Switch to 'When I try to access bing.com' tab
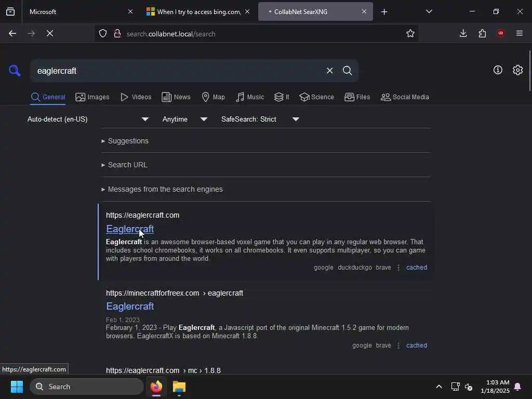Screen dimensions: 532x399 tap(198, 11)
